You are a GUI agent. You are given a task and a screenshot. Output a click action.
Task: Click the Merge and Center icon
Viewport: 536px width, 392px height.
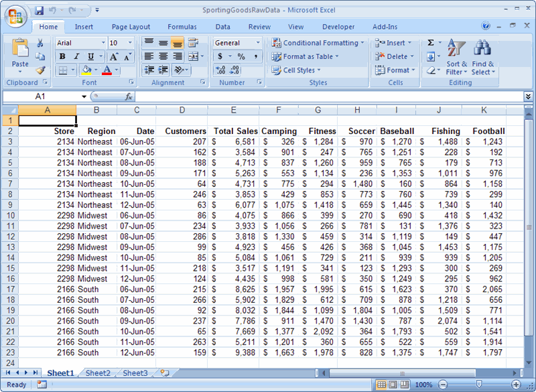[x=194, y=56]
